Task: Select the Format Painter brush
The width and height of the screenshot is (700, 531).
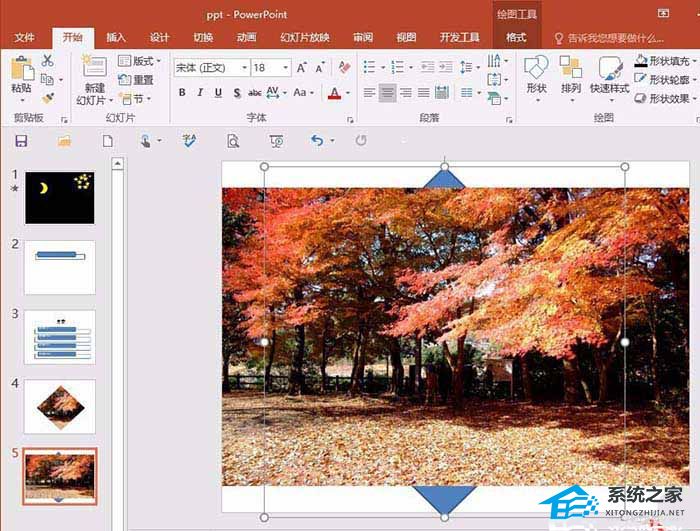Action: click(47, 98)
